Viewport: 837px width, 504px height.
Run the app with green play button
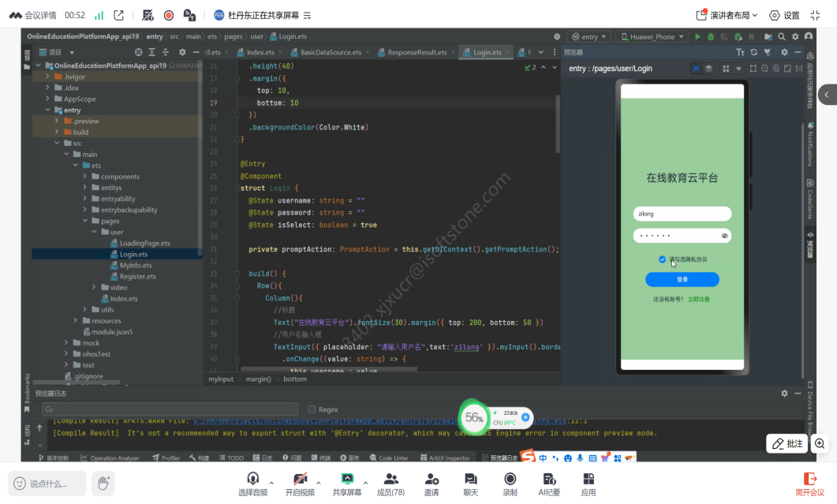coord(697,37)
